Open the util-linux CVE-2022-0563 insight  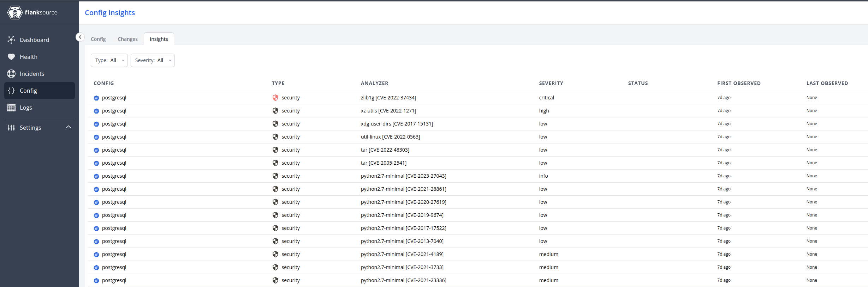[390, 137]
